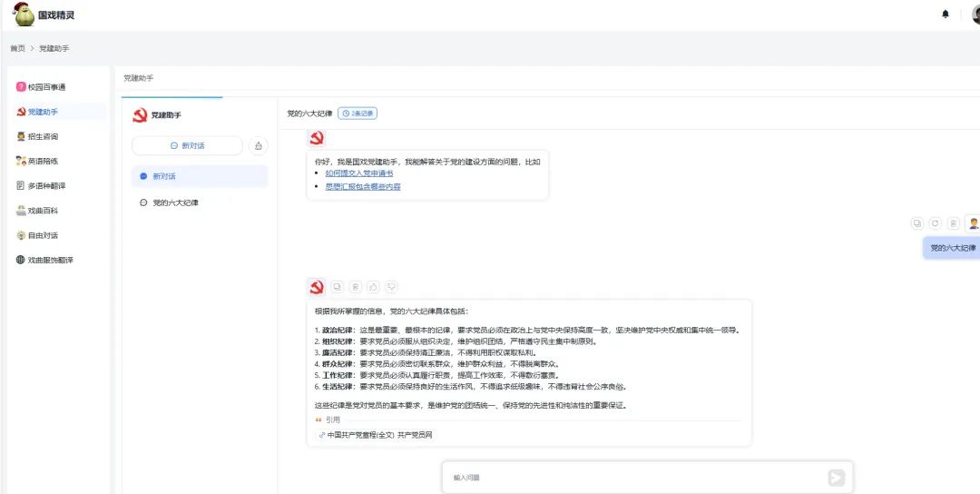Viewport: 980px width, 494px height.
Task: Click the clear-conversations broom icon
Action: [x=258, y=145]
